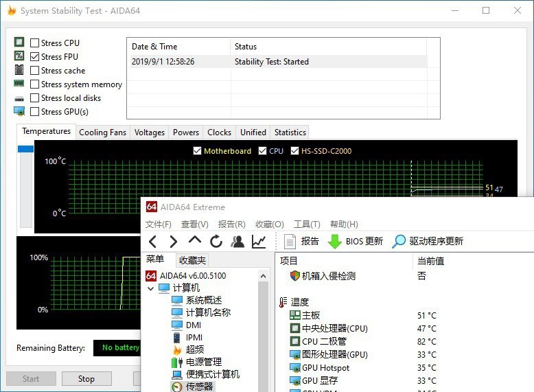Viewport: 534px width, 392px height.
Task: Click the magnifier 驱动程序更新 icon
Action: click(x=399, y=242)
